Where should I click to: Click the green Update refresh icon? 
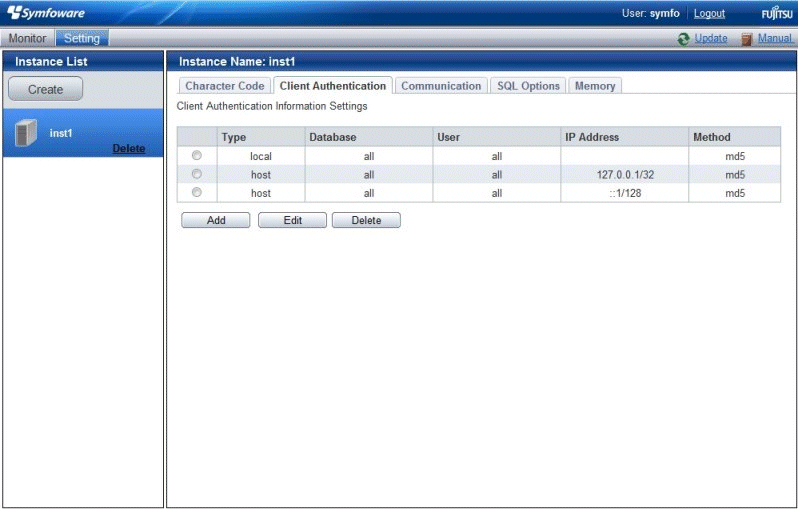pyautogui.click(x=683, y=39)
